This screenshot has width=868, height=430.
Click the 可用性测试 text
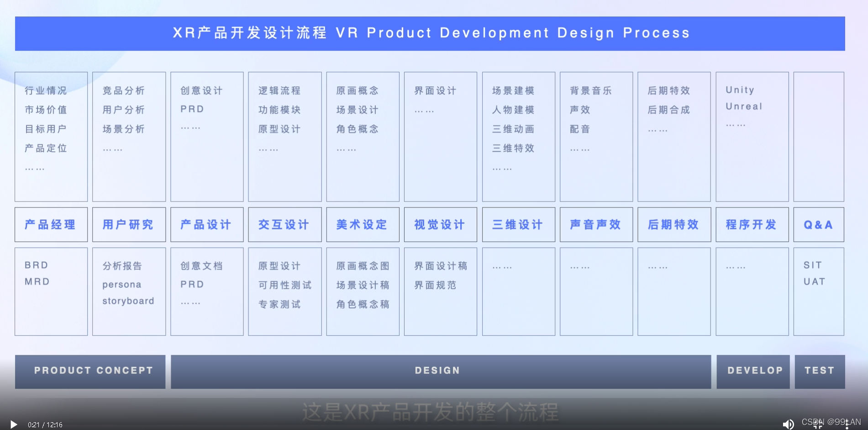285,285
